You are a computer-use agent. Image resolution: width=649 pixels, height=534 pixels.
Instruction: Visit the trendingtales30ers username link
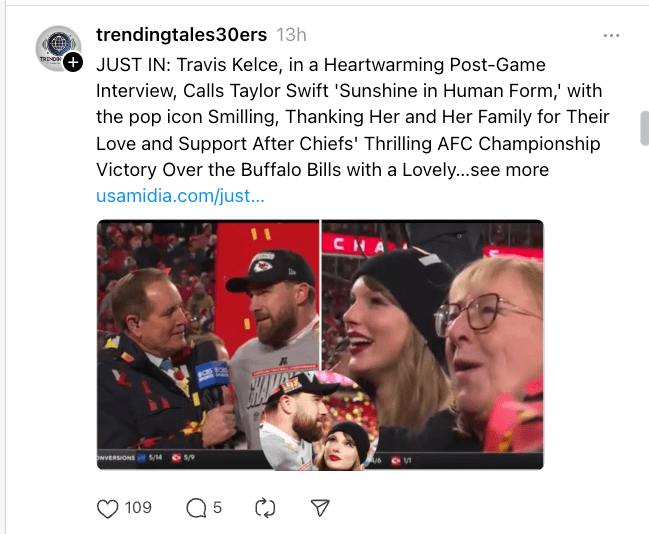pyautogui.click(x=181, y=35)
